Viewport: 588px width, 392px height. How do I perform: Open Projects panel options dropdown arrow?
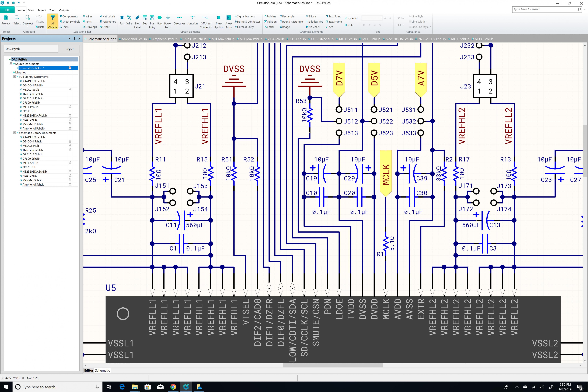coord(70,39)
